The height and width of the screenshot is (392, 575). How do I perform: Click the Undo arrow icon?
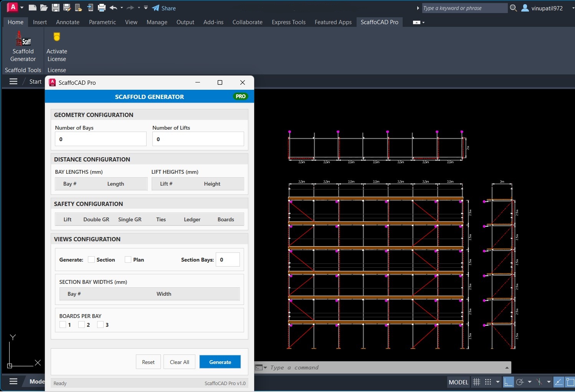(113, 8)
